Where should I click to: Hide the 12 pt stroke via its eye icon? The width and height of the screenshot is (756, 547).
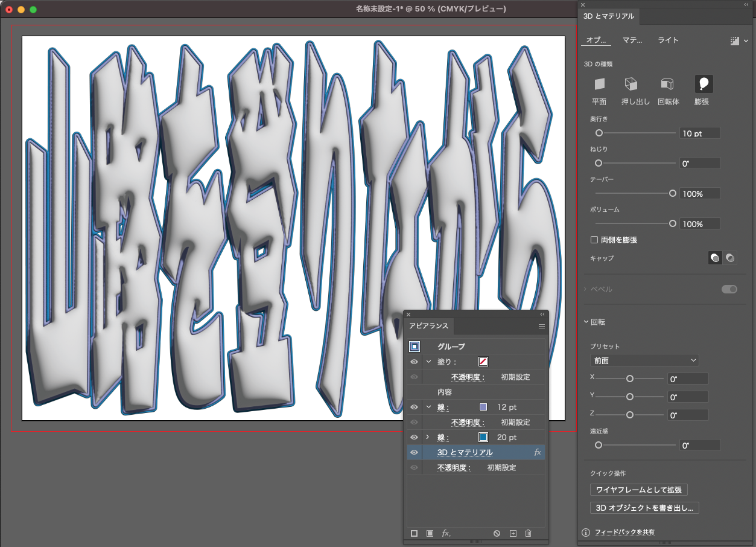click(413, 407)
